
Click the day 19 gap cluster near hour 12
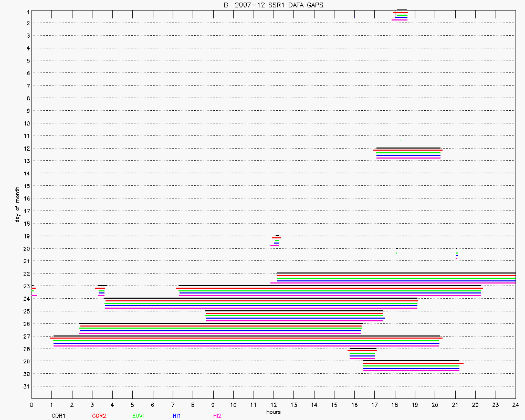click(x=276, y=240)
